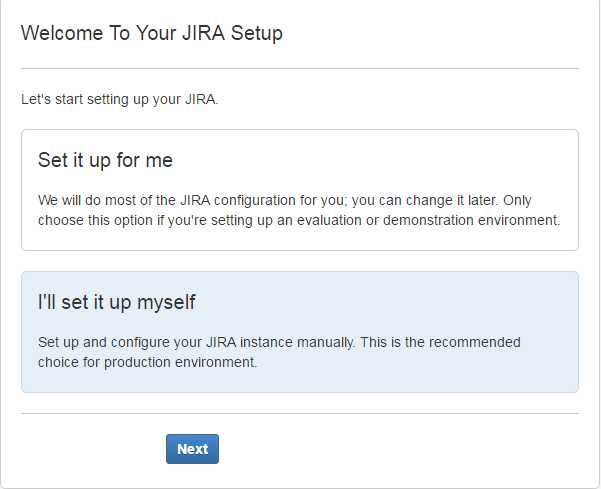Choose the 'I'll set it up myself' card
601x489 pixels.
[x=300, y=332]
